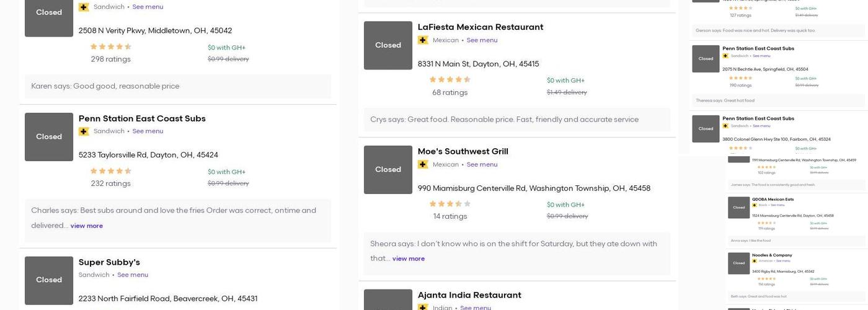Expand Charles's review with view more
The height and width of the screenshot is (310, 868).
coord(86,226)
